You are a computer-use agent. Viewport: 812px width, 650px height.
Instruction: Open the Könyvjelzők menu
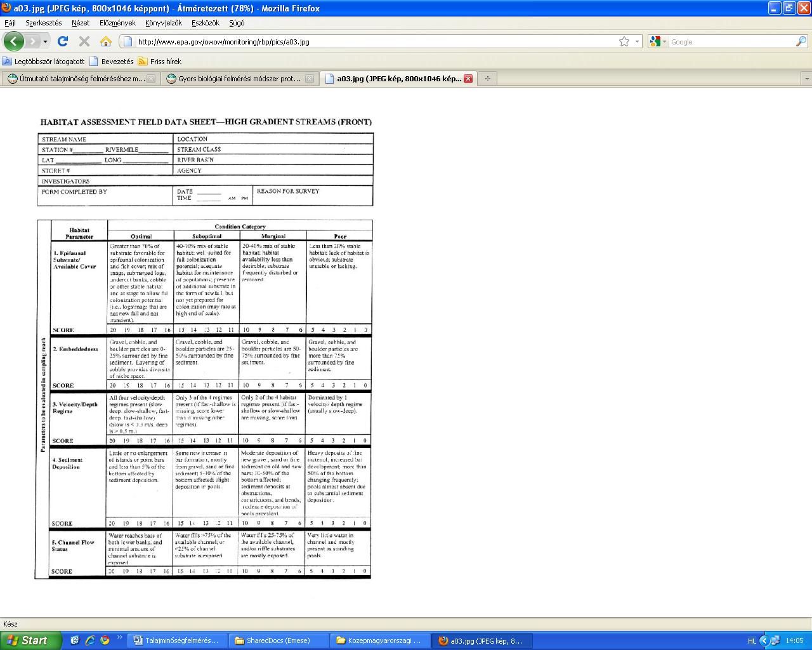coord(164,23)
